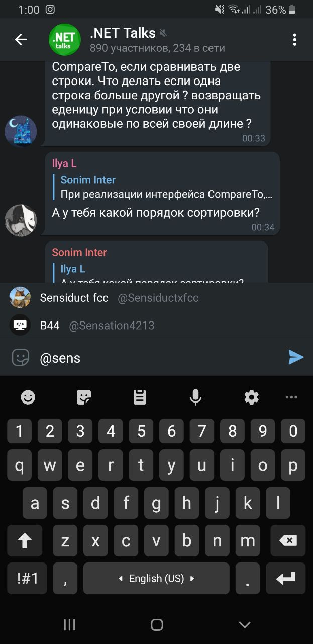Tap the back arrow in chat header
Screen dimensions: 313x644
[x=21, y=39]
